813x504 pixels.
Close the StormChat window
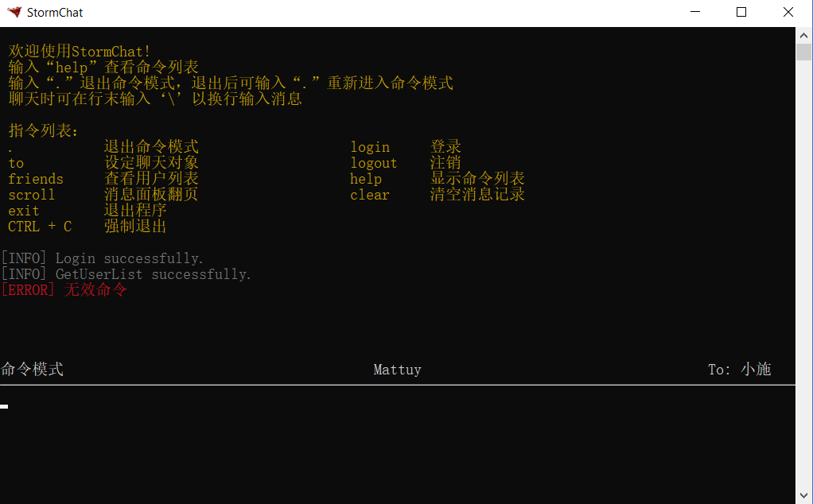(788, 12)
